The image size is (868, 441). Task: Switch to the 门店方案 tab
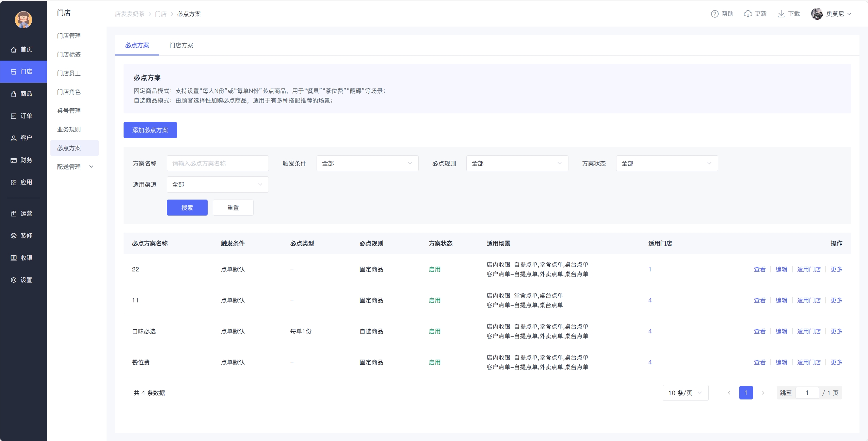click(181, 45)
